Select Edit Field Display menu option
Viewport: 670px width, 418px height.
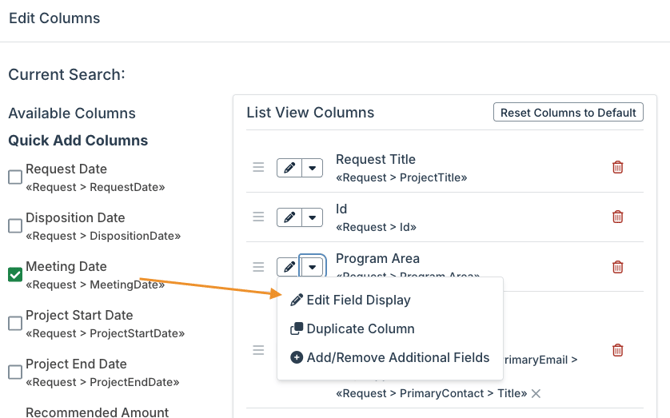pos(358,300)
